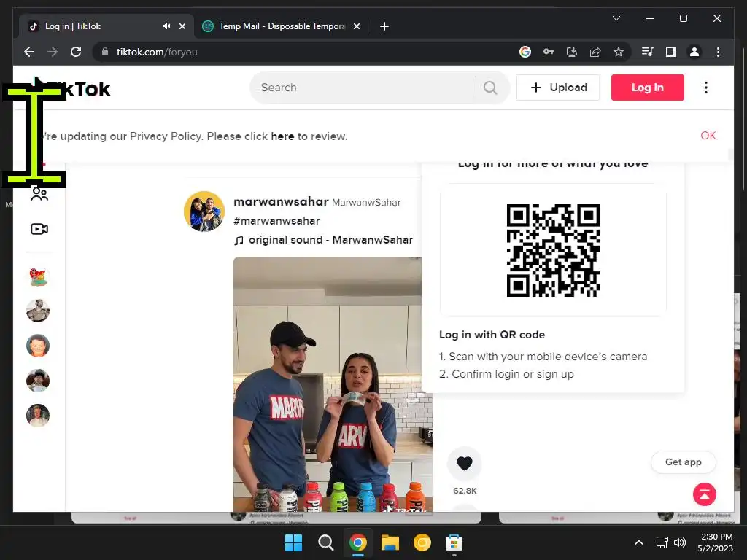
Task: Click the Upload button
Action: [x=558, y=87]
